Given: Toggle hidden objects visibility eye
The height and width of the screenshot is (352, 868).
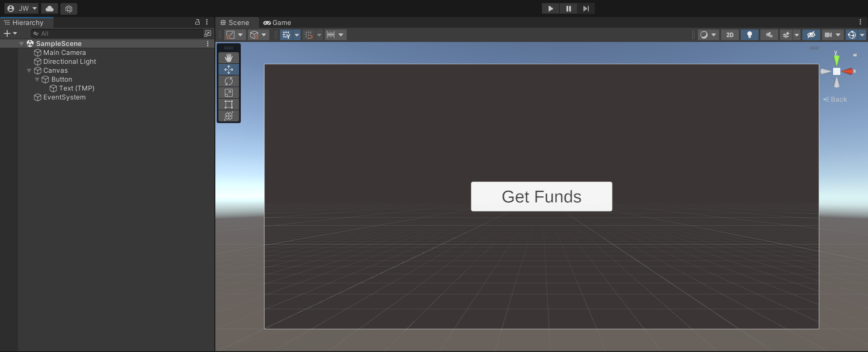Looking at the screenshot, I should pyautogui.click(x=811, y=35).
